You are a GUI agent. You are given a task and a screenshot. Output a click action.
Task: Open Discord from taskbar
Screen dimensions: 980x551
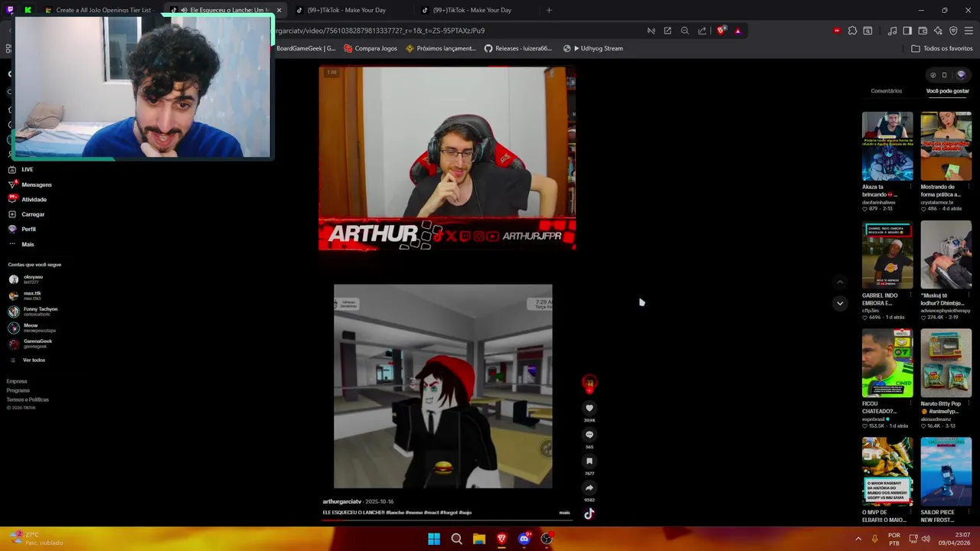click(524, 539)
